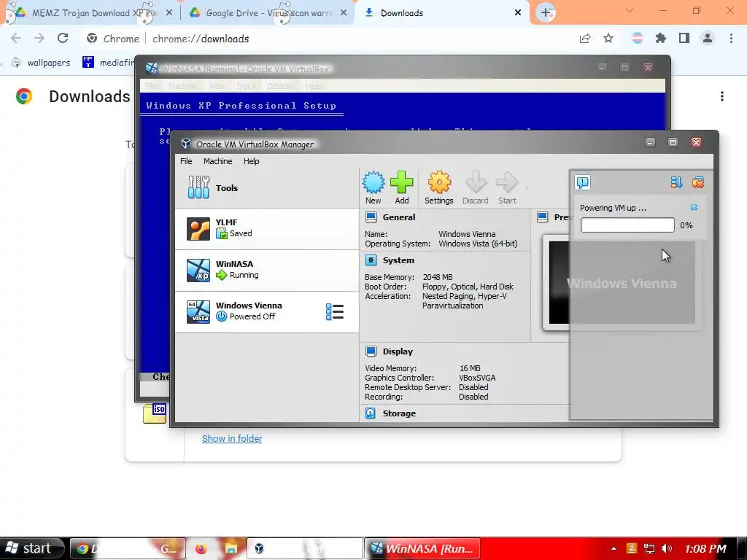Close the Downloads Chrome tab
Screen dimensions: 747x560
click(x=518, y=13)
